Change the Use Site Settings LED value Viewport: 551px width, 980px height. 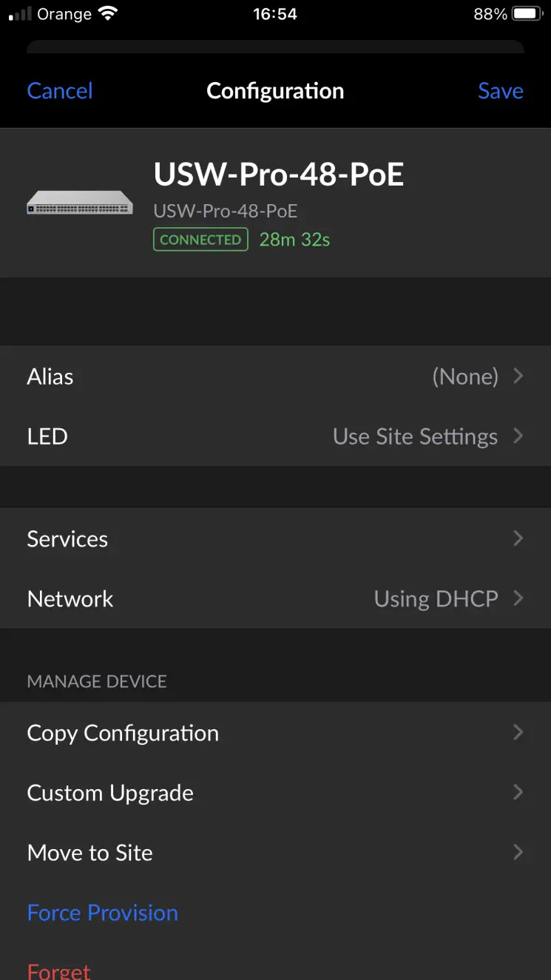(x=415, y=436)
